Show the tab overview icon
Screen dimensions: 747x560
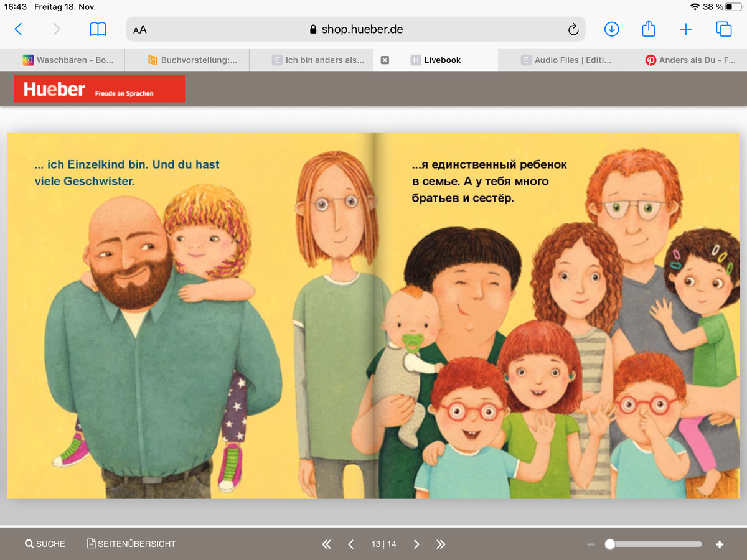[x=723, y=29]
